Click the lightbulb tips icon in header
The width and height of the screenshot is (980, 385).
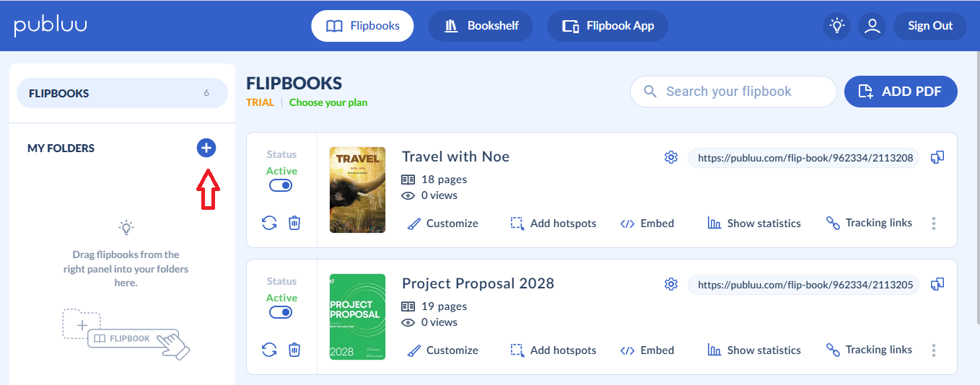click(836, 26)
